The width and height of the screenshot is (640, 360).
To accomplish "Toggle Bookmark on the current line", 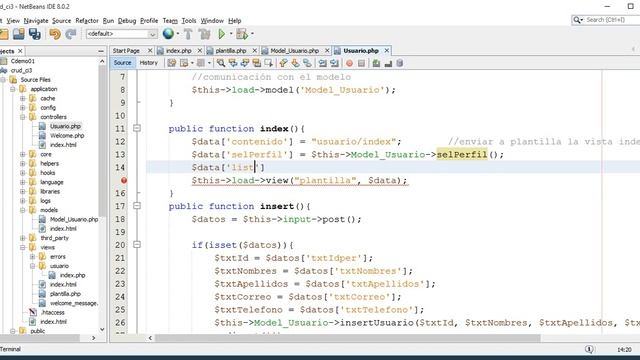I will (x=307, y=63).
